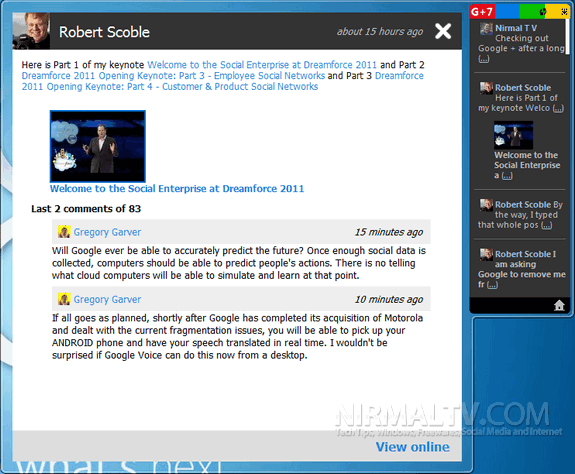Screen dimensions: 575x474
Task: Open Gregory Garver's name on 15 minutes ago comment
Action: click(107, 232)
